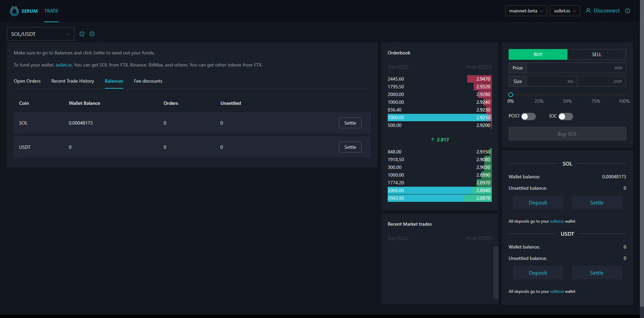Open sollet.io link in the funding instructions
The height and width of the screenshot is (318, 644).
(x=64, y=65)
